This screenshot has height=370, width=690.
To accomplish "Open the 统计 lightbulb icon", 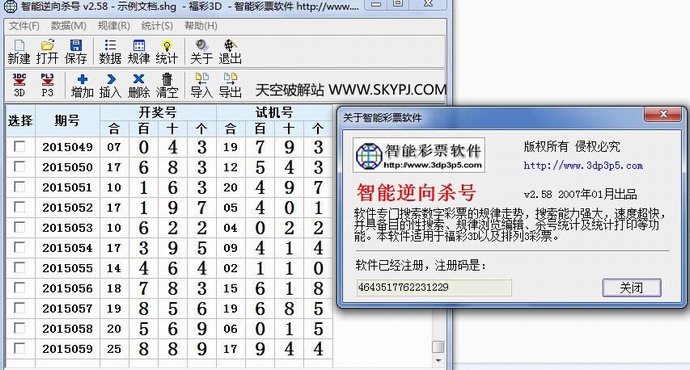I will 167,51.
